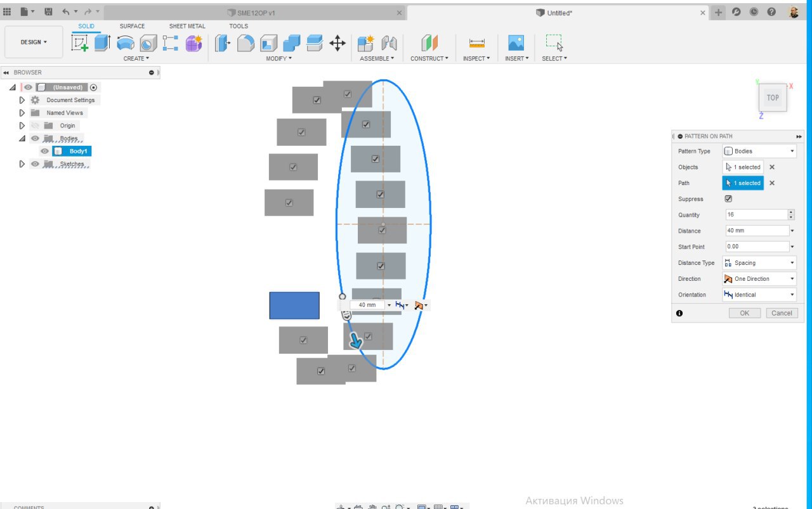The image size is (812, 509).
Task: Click the Insert image icon
Action: tap(516, 43)
